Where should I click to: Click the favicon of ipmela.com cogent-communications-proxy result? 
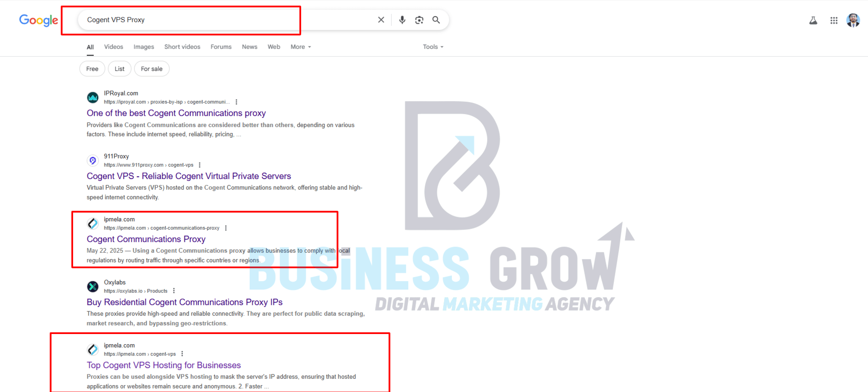coord(93,224)
